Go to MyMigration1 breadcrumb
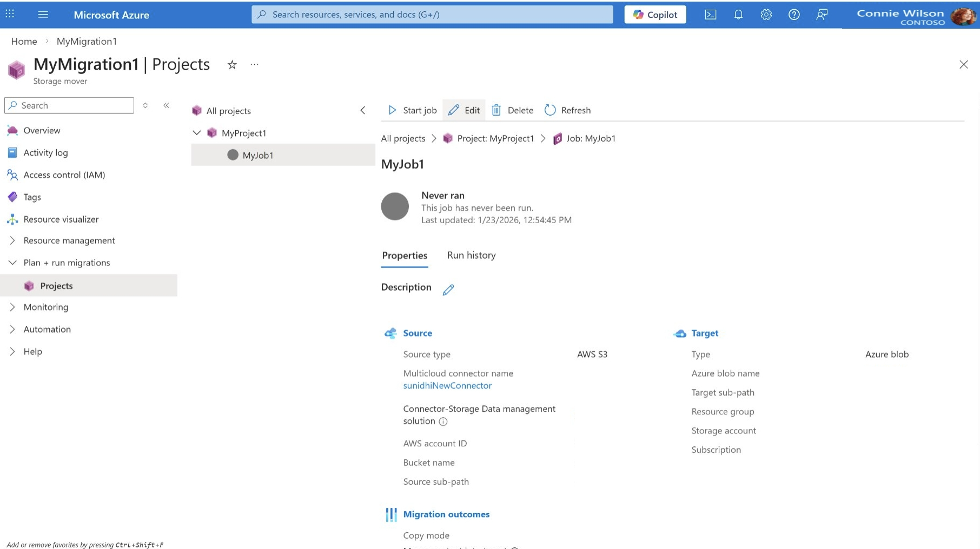The width and height of the screenshot is (980, 549). pyautogui.click(x=87, y=41)
